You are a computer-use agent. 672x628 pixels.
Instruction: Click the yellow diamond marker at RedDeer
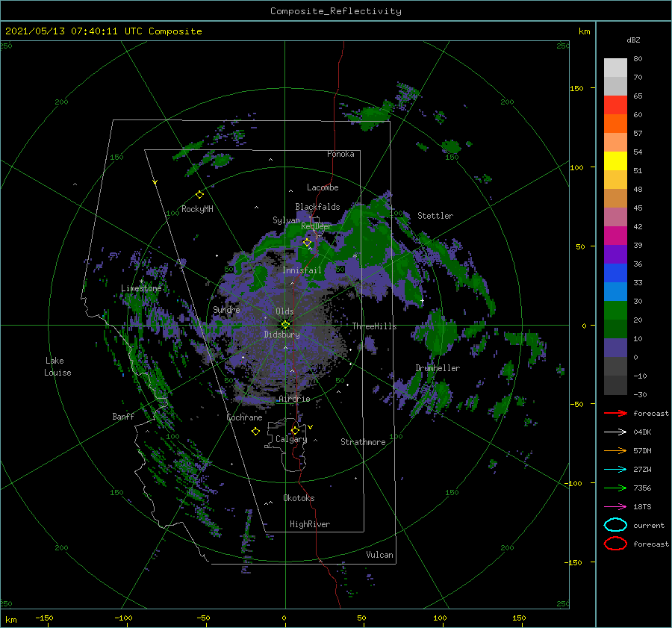[307, 243]
